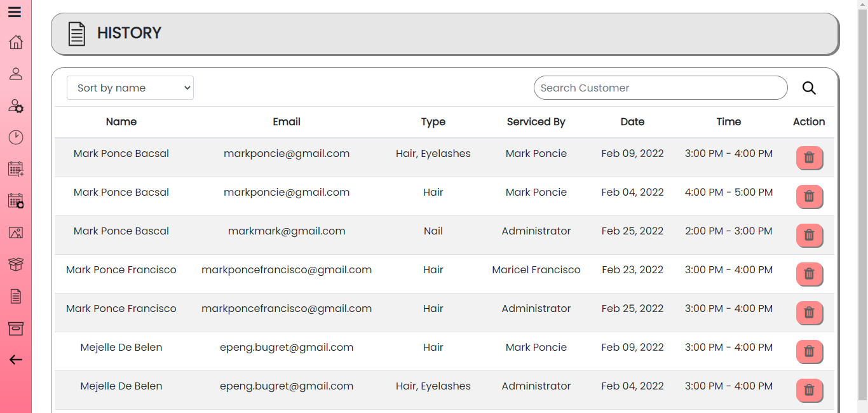This screenshot has height=413, width=868.
Task: Click the clock history icon in the sidebar
Action: 15,137
